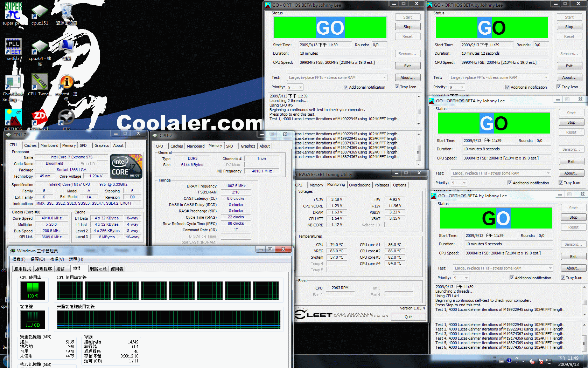Switch to SPD tab in CPU-Z Timings window
This screenshot has width=588, height=368.
230,146
